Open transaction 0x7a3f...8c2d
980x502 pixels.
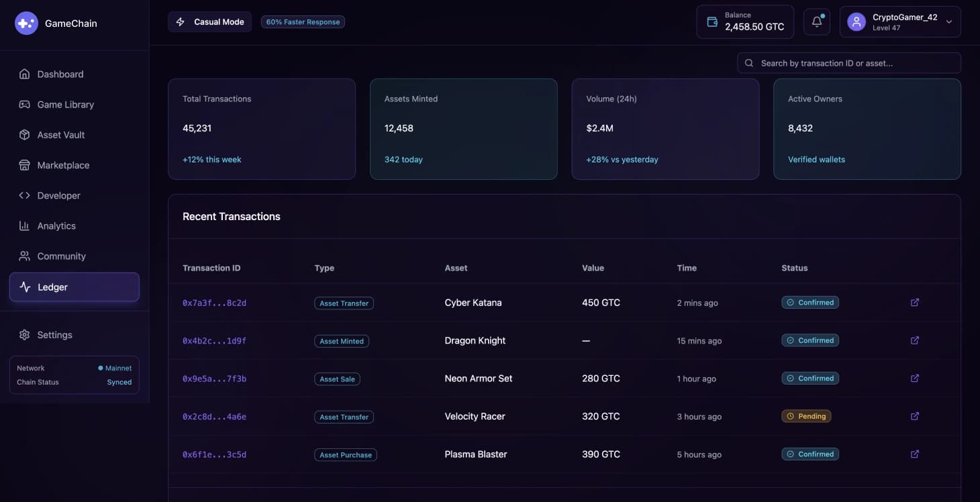pos(214,303)
